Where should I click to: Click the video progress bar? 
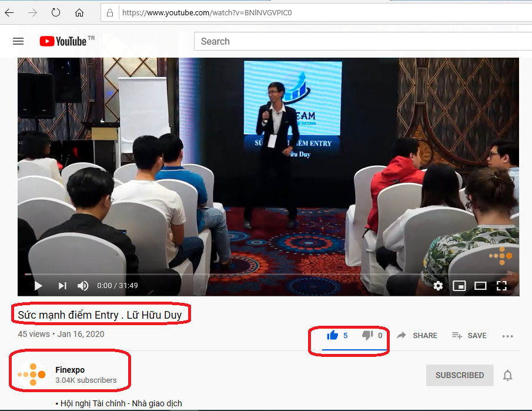tap(269, 274)
